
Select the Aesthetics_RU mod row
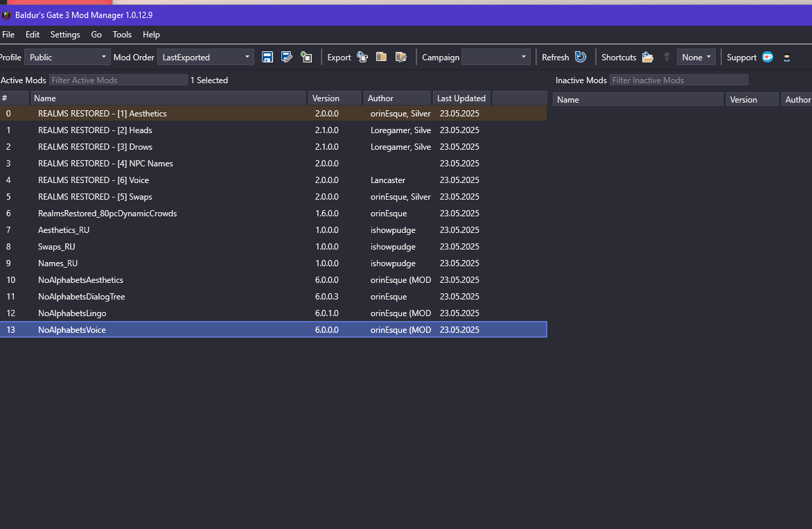coord(274,230)
